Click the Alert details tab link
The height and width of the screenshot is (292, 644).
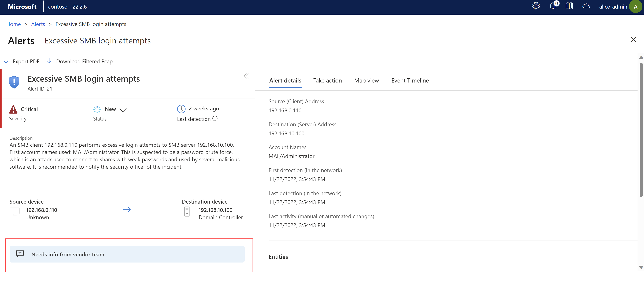point(285,80)
